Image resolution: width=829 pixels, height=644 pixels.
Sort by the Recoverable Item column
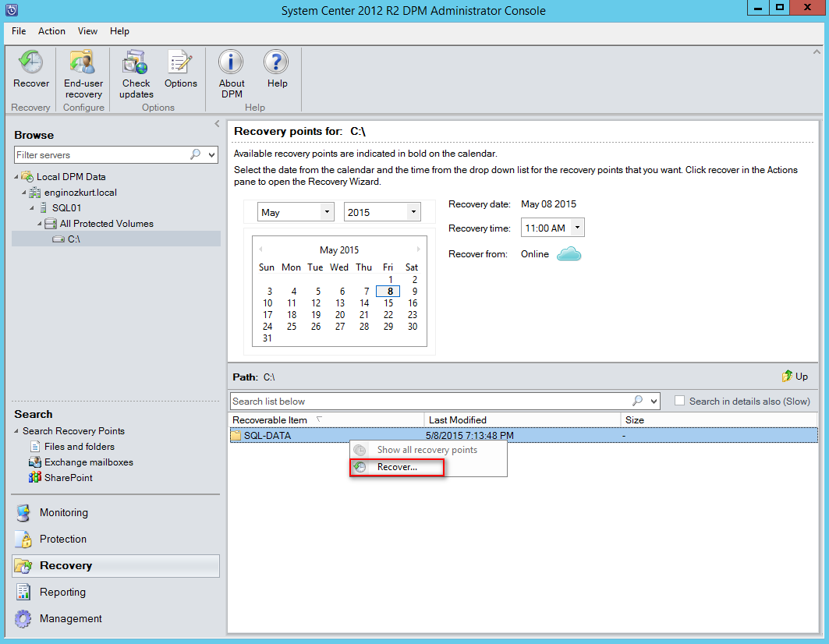(x=327, y=419)
